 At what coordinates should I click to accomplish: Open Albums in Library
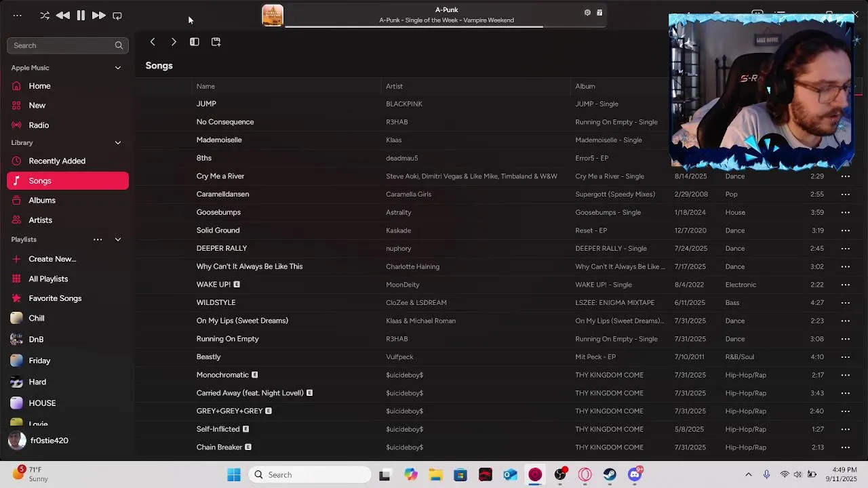(x=67, y=201)
